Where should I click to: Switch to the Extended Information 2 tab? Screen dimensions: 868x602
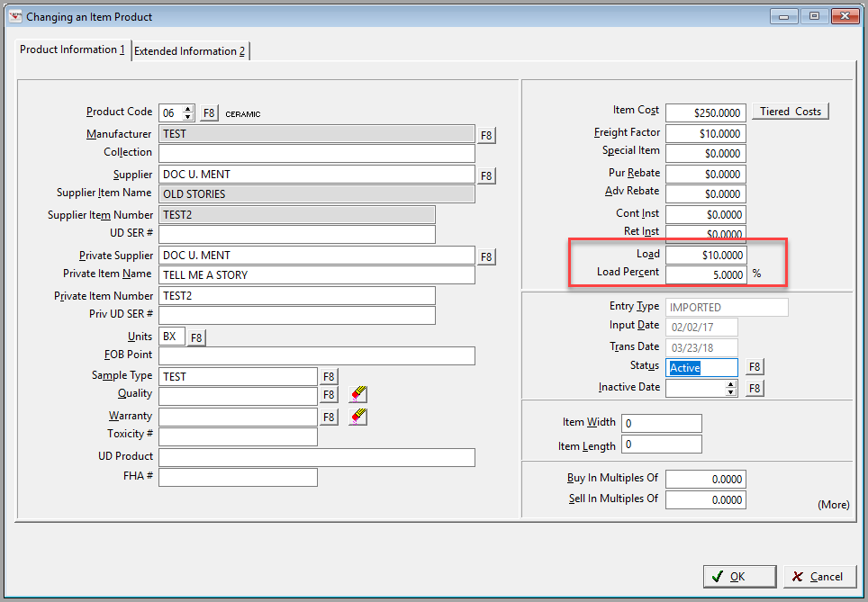point(190,50)
